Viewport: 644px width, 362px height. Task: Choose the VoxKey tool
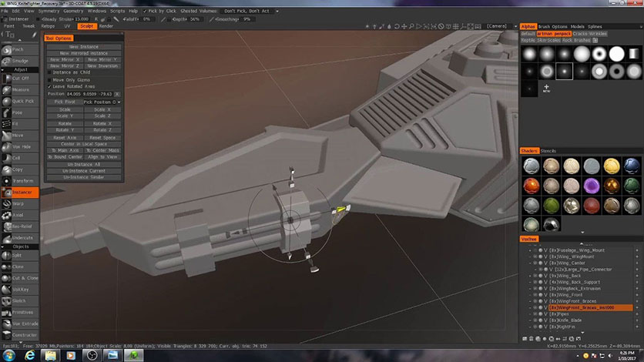point(20,290)
